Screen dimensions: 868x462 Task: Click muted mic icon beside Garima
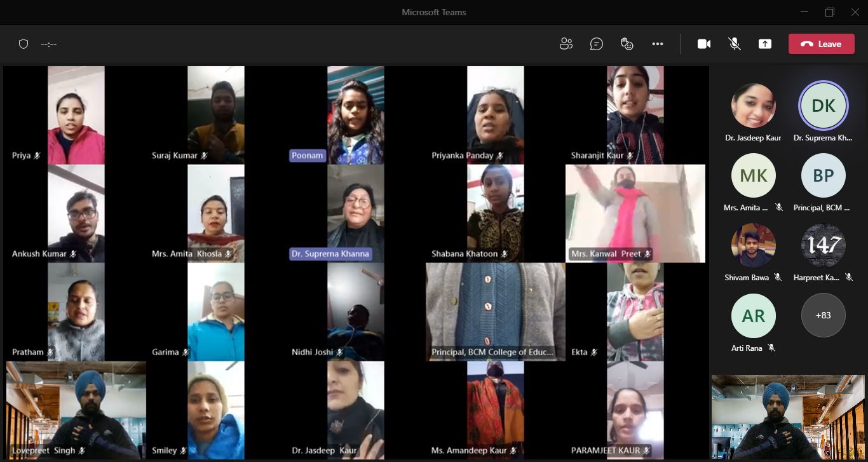(186, 352)
